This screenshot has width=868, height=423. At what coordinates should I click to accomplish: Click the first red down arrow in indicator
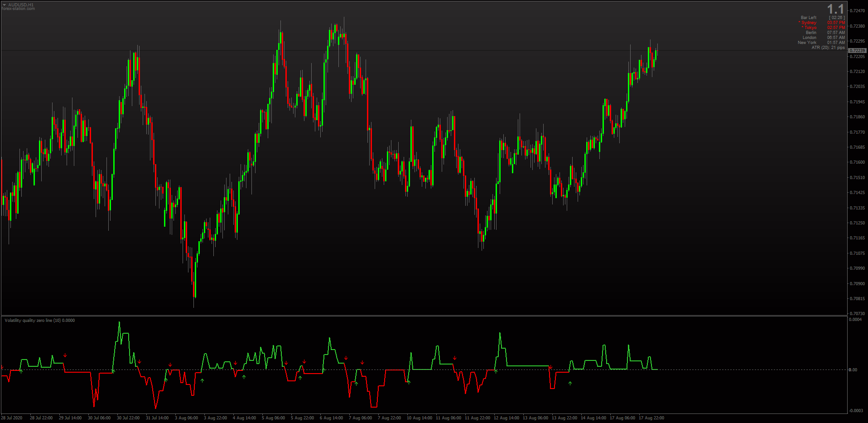coord(2,367)
